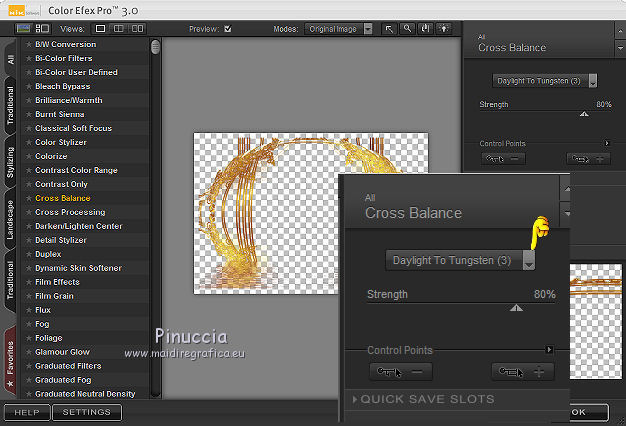
Task: Toggle the Preview checkbox
Action: 228,29
